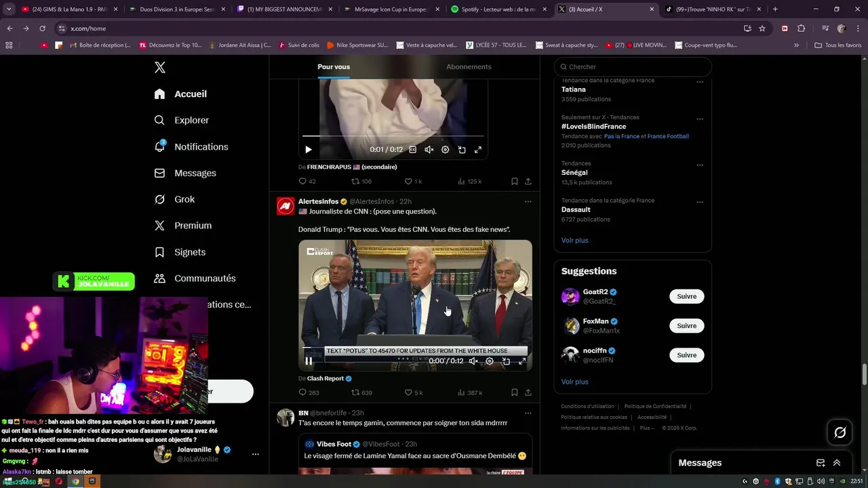The image size is (868, 488).
Task: Enable picture-in-picture on Clash Report video
Action: pos(506,361)
